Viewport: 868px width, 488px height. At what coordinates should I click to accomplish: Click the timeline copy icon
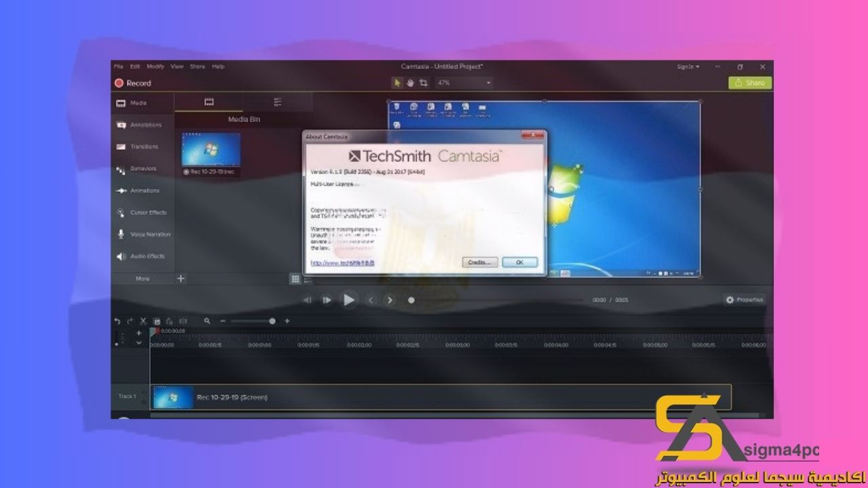point(157,321)
